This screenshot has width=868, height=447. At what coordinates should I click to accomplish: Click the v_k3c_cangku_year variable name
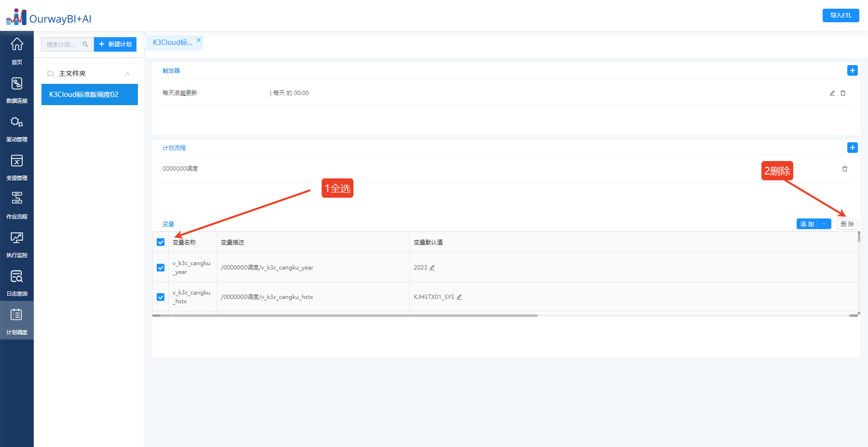(x=191, y=268)
